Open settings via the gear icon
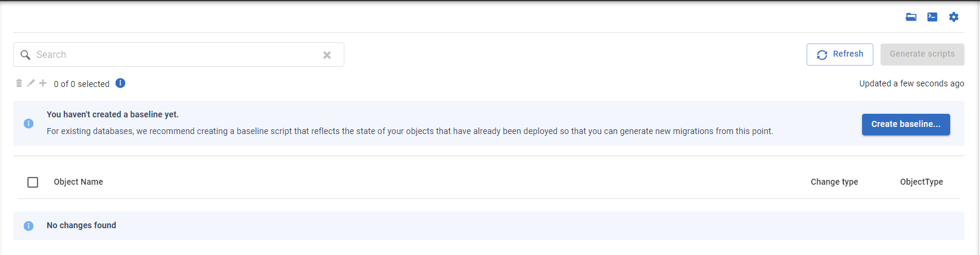Image resolution: width=980 pixels, height=255 pixels. click(954, 17)
